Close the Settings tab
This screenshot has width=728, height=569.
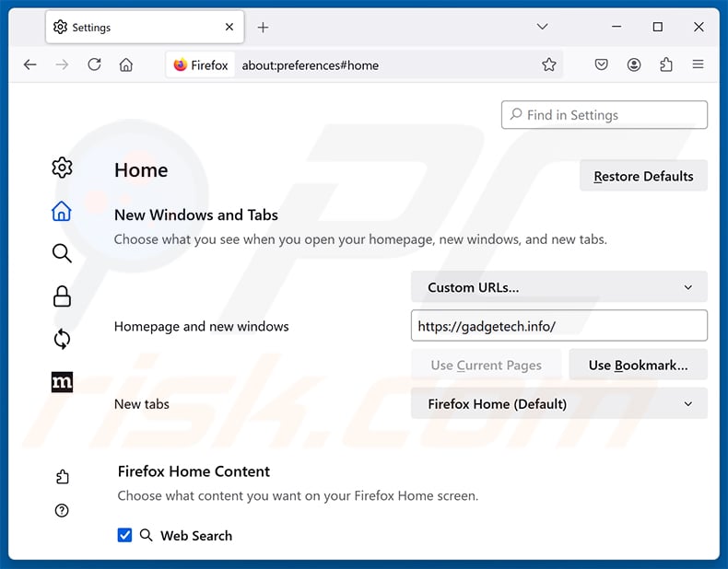click(229, 27)
